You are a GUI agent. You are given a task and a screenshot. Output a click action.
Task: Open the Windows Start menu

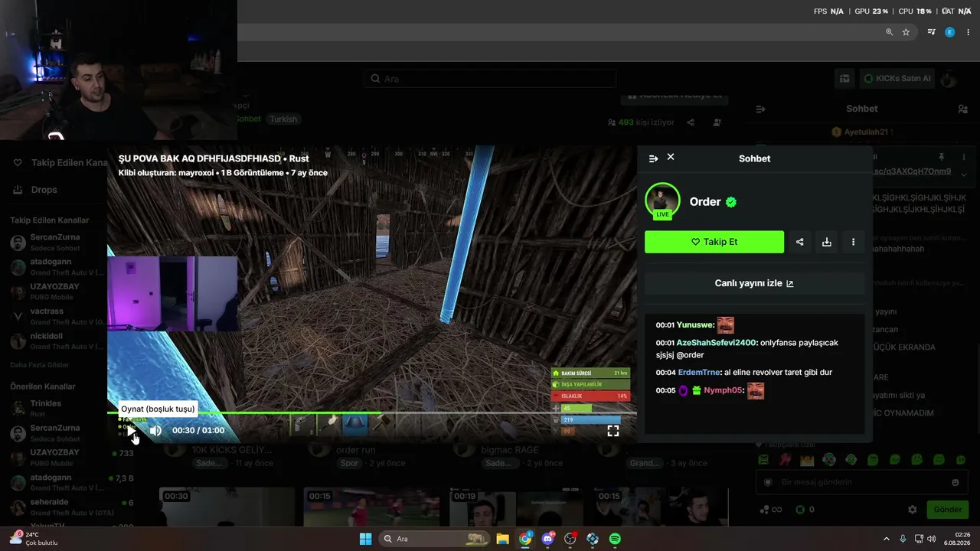365,539
